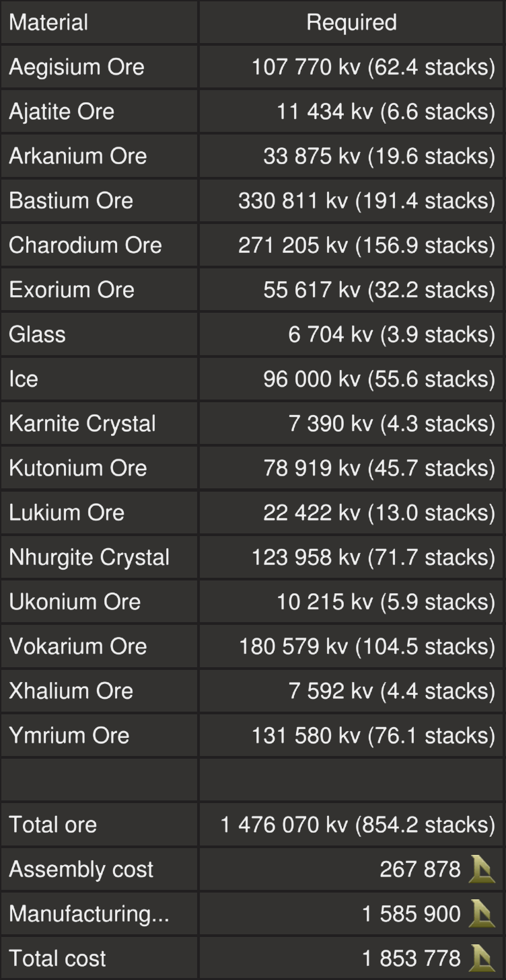This screenshot has width=506, height=980.
Task: Click the Ymrium Ore required value
Action: point(373,735)
